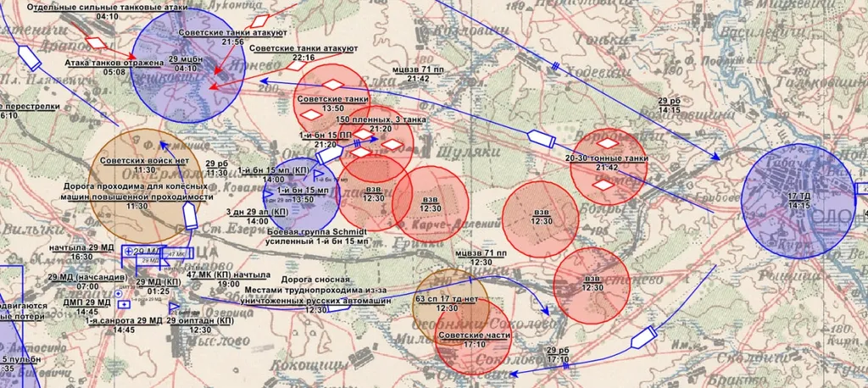This screenshot has width=868, height=388.
Task: Click the tank diamond above Советские танки 13:50
Action: [334, 85]
